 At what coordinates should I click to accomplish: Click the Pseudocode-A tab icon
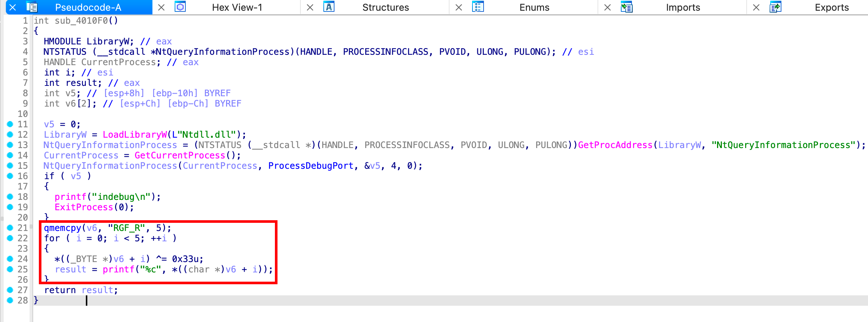click(32, 7)
